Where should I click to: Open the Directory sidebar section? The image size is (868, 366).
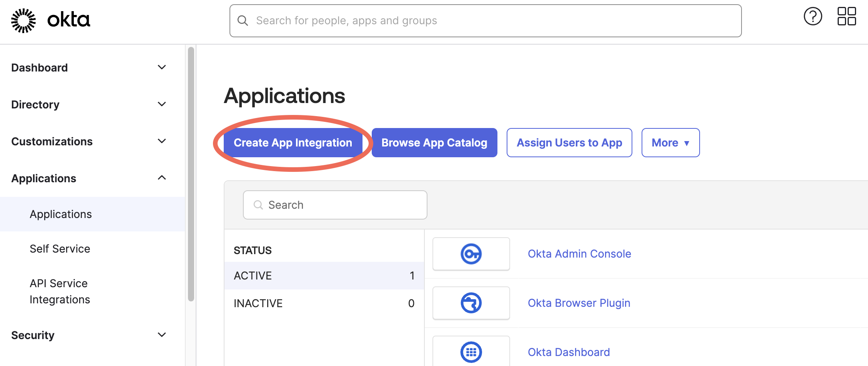pyautogui.click(x=35, y=105)
